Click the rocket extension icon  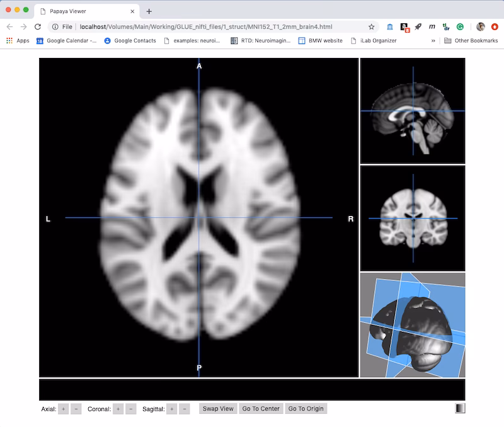coord(418,27)
